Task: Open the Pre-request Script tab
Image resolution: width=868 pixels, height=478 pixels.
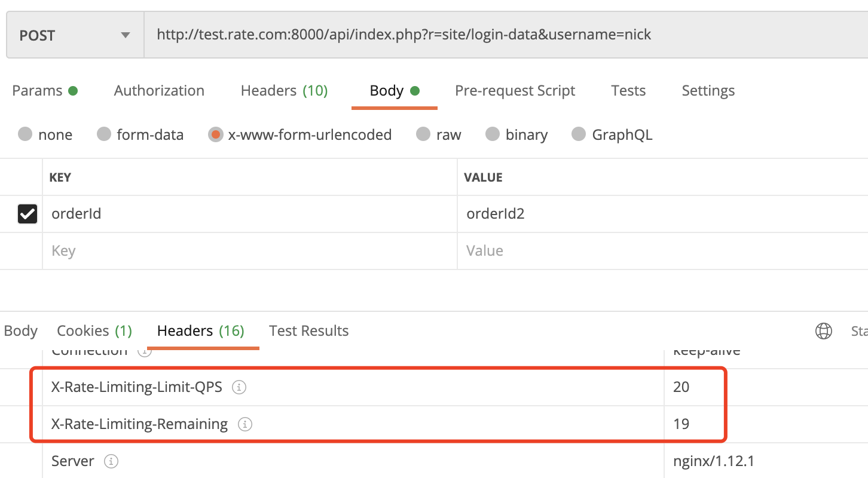Action: tap(515, 91)
